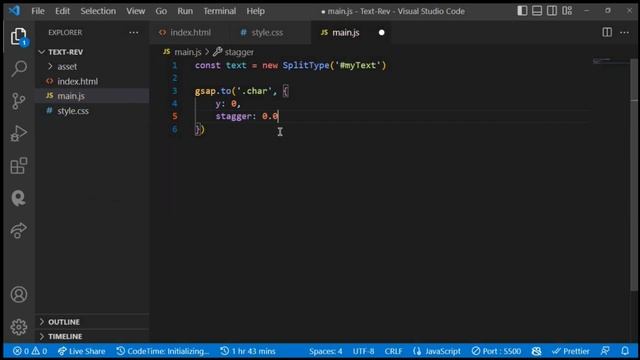Click the minimap preview

click(x=610, y=62)
